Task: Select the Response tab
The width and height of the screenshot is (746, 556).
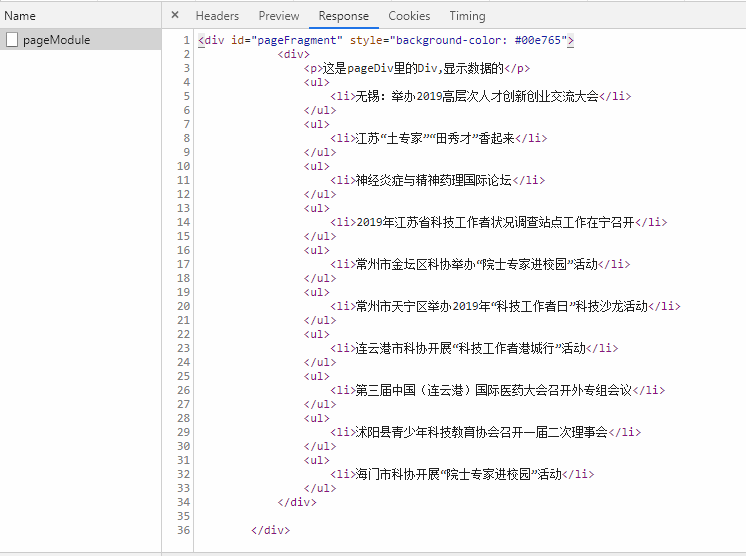Action: (x=344, y=16)
